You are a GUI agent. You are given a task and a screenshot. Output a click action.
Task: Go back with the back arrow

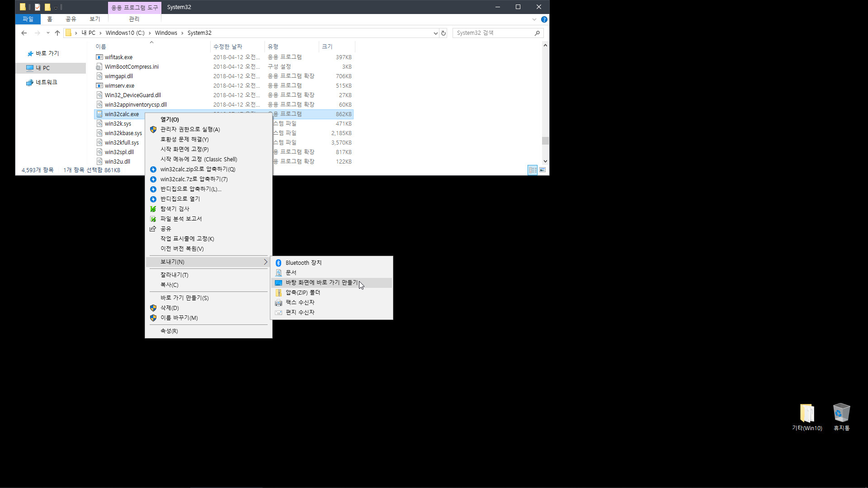pyautogui.click(x=24, y=33)
